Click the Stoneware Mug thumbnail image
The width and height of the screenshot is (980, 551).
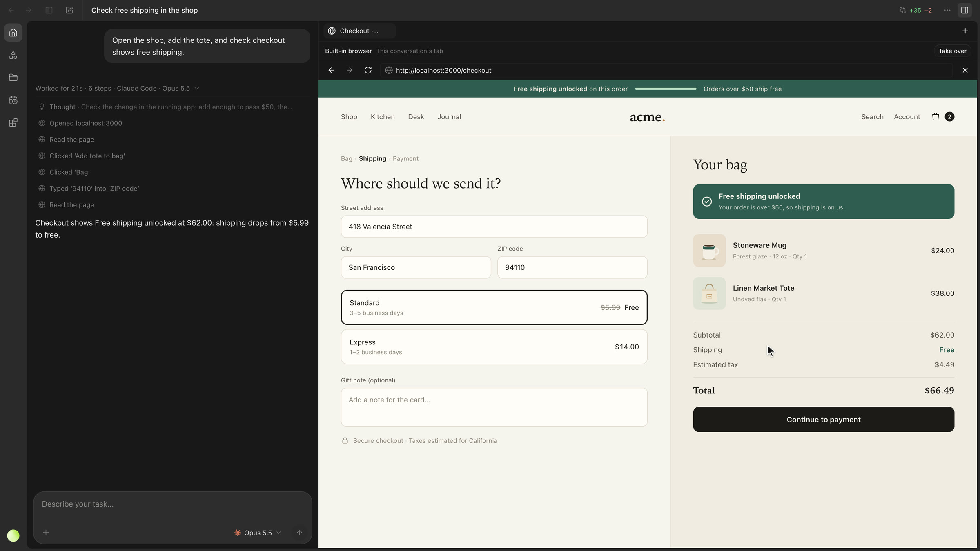(x=709, y=251)
